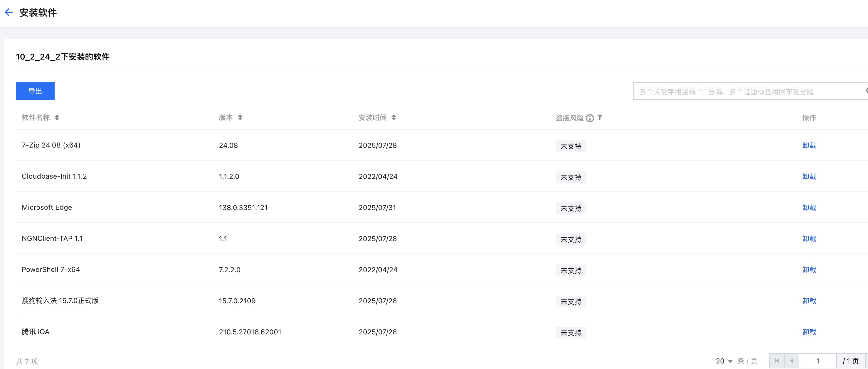Open the 20 条/页 page size dropdown

(724, 361)
